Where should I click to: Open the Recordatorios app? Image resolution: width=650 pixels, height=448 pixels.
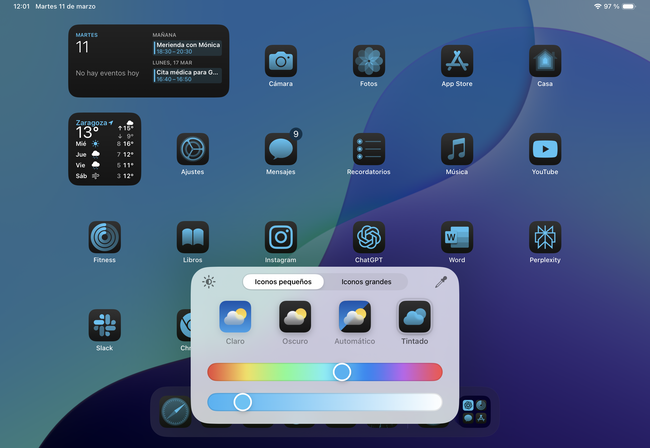(369, 149)
